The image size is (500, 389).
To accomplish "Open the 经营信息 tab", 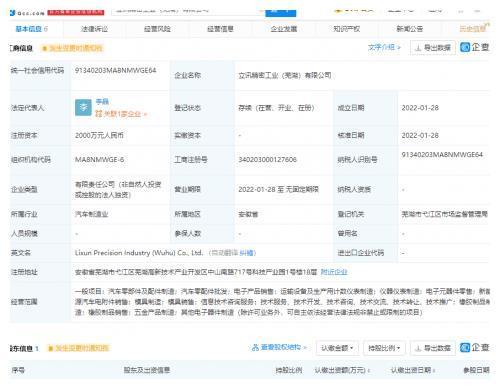I will pos(220,29).
